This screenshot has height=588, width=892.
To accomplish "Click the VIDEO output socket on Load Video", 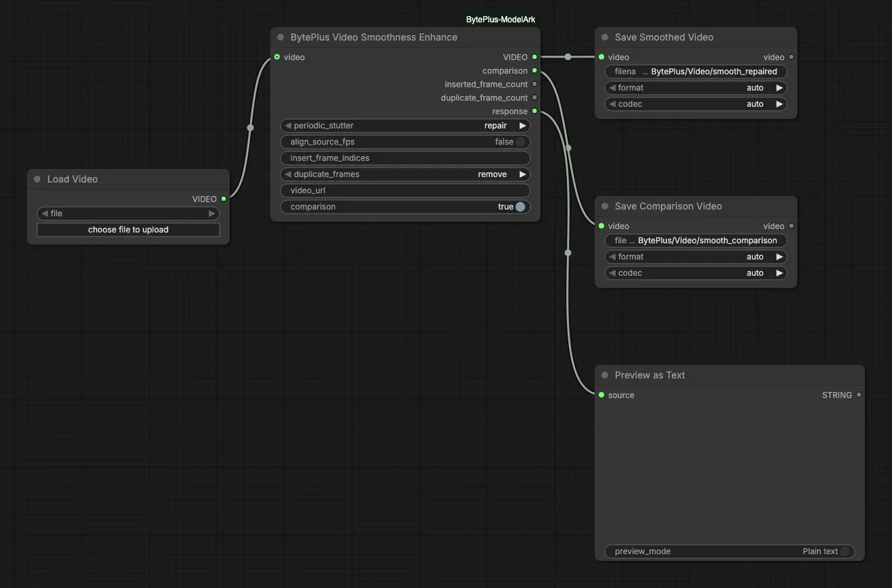I will (224, 199).
